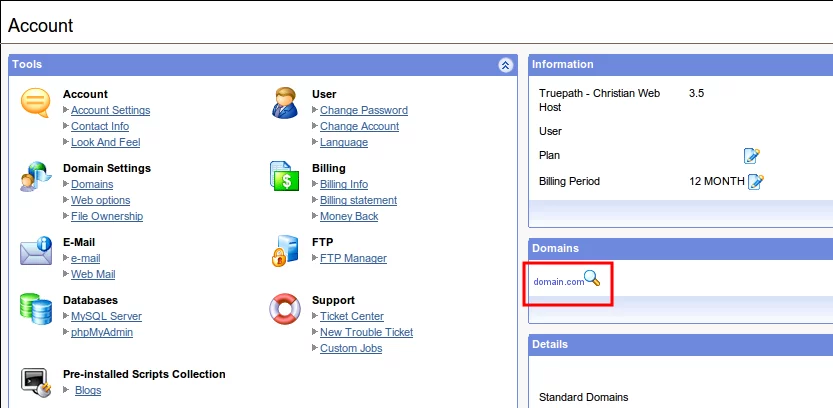Screen dimensions: 833x408
Task: Open the Account Settings link
Action: (x=110, y=111)
